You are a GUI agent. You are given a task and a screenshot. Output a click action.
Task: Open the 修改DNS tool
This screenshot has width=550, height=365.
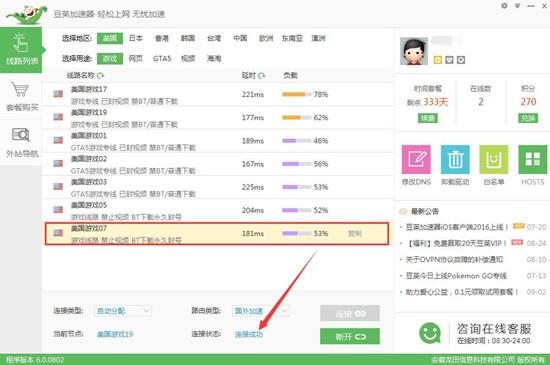tap(416, 160)
